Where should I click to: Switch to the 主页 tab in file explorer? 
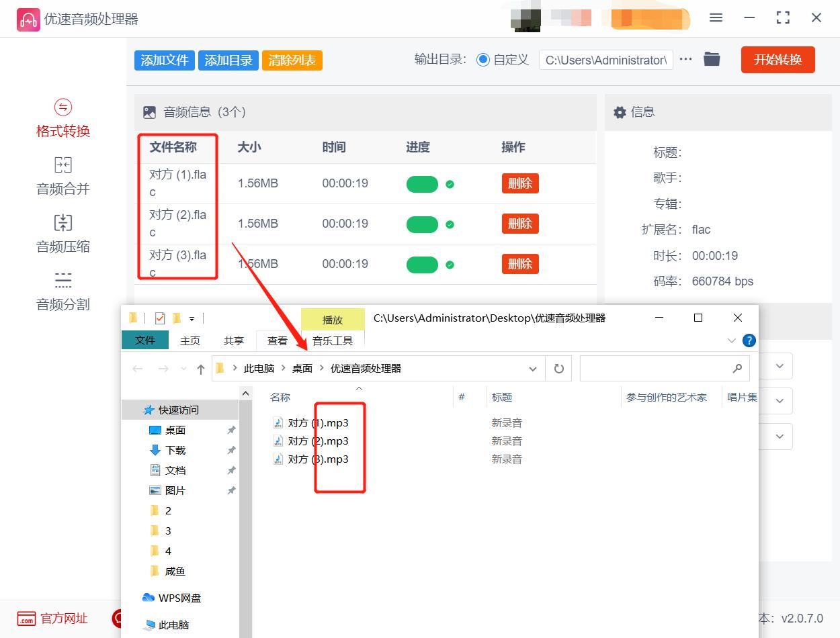click(x=190, y=340)
